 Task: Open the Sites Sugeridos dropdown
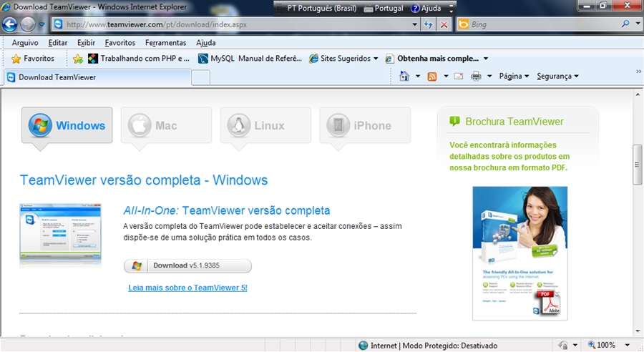click(x=343, y=59)
